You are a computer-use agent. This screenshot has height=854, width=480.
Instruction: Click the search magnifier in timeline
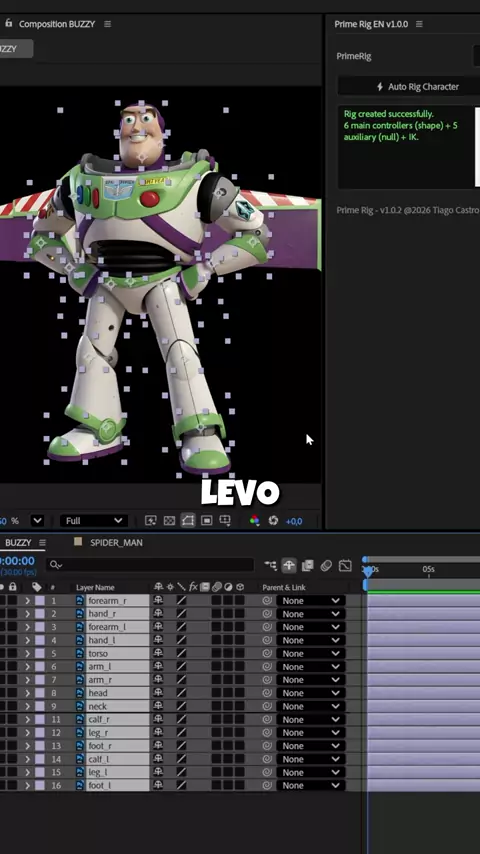coord(55,565)
